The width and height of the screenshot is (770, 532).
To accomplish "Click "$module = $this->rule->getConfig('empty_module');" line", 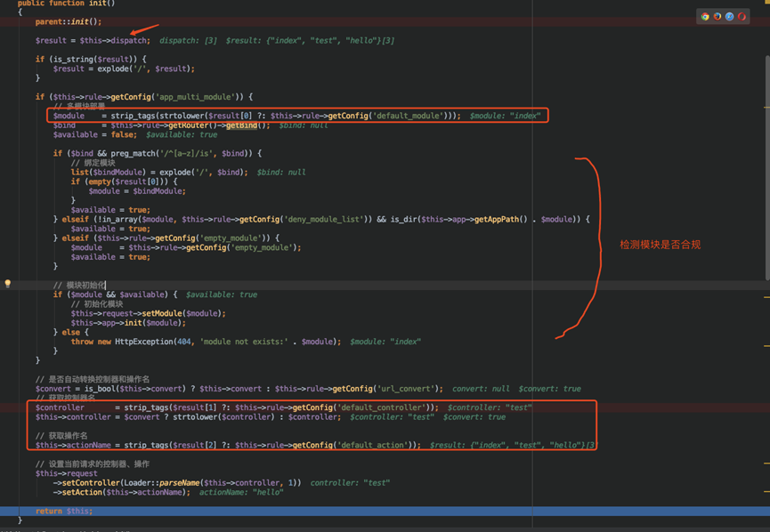I will tap(186, 248).
